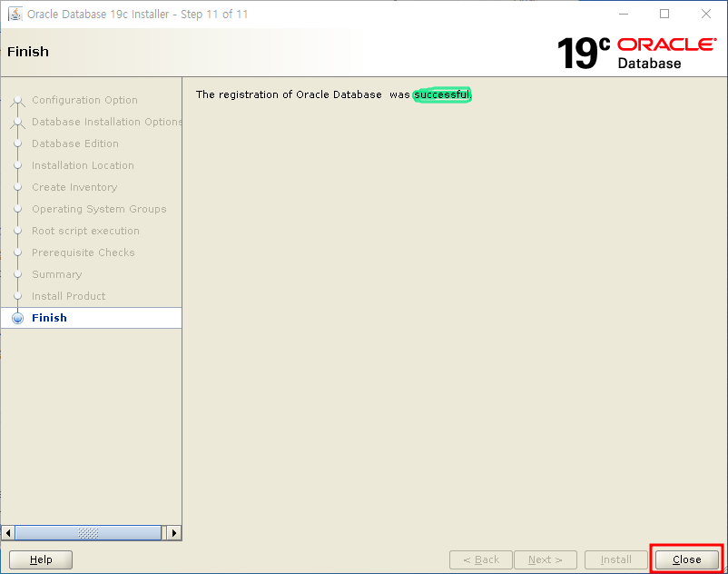Select Database Edition step
Image resolution: width=728 pixels, height=574 pixels.
[x=75, y=143]
